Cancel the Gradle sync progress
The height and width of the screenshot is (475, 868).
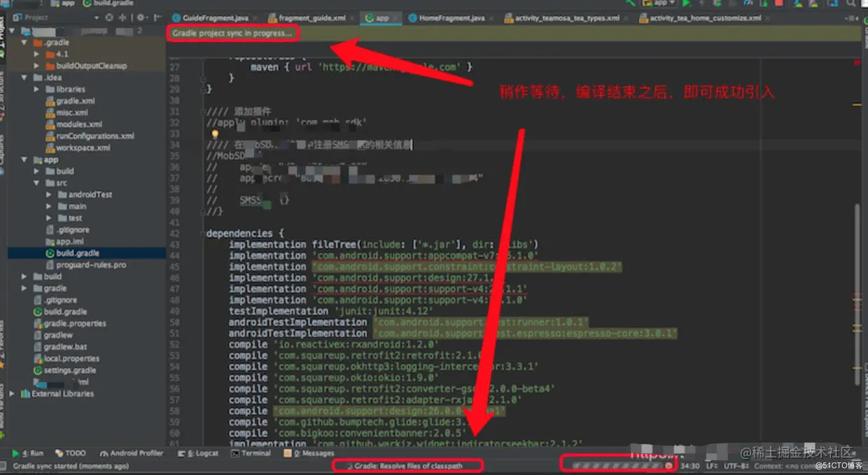tap(668, 465)
